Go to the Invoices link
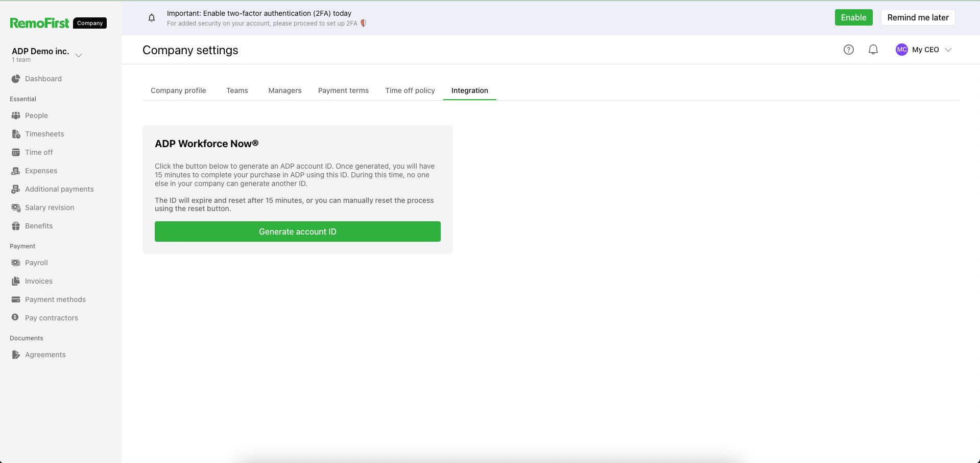980x463 pixels. point(39,281)
